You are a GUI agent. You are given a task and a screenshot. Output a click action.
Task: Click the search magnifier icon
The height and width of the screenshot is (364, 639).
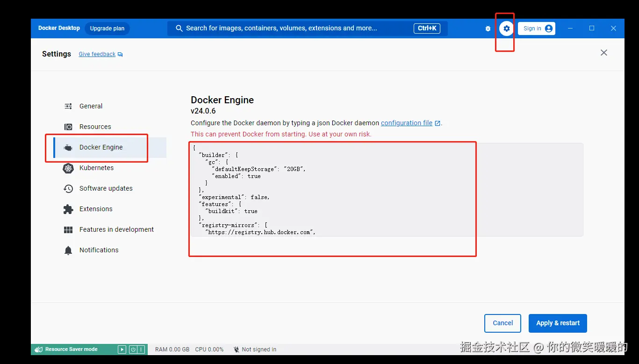tap(179, 29)
